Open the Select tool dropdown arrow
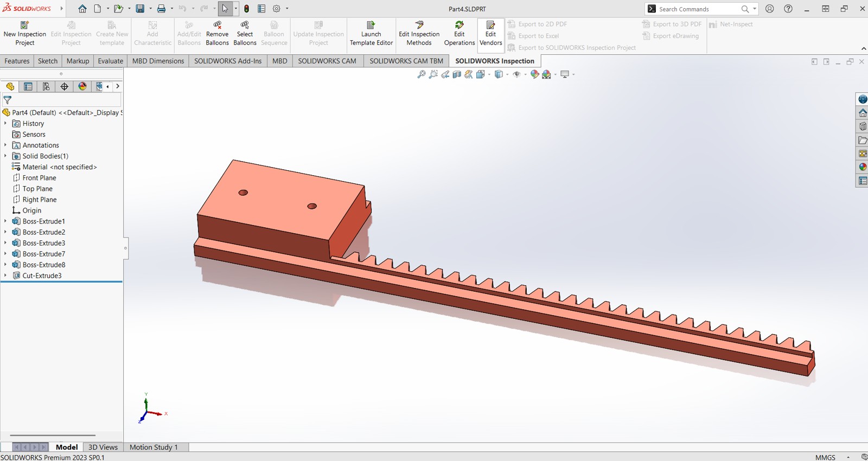 tap(235, 9)
